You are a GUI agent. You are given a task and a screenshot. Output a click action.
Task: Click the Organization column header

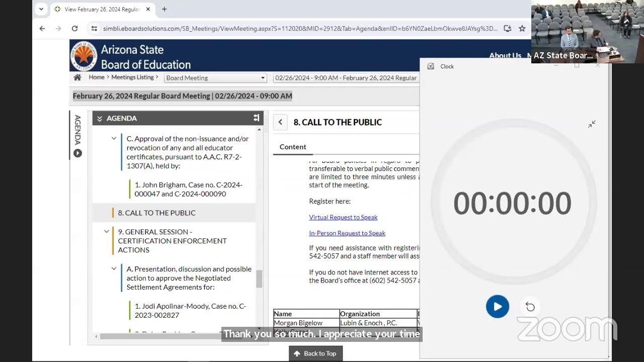tap(378, 314)
